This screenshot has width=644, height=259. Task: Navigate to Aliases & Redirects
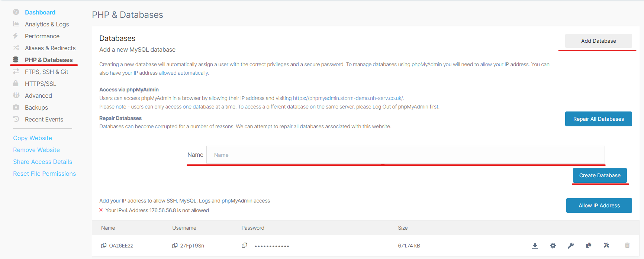click(50, 48)
